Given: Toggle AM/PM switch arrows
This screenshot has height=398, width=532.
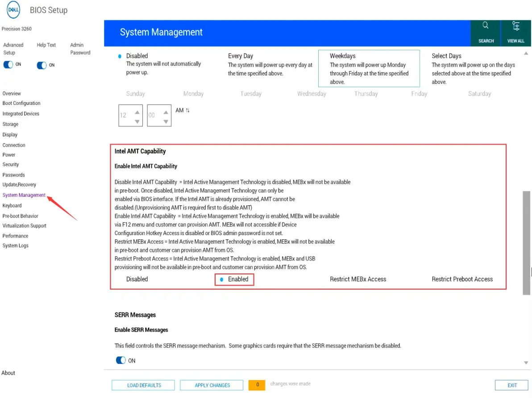Looking at the screenshot, I should [x=187, y=110].
